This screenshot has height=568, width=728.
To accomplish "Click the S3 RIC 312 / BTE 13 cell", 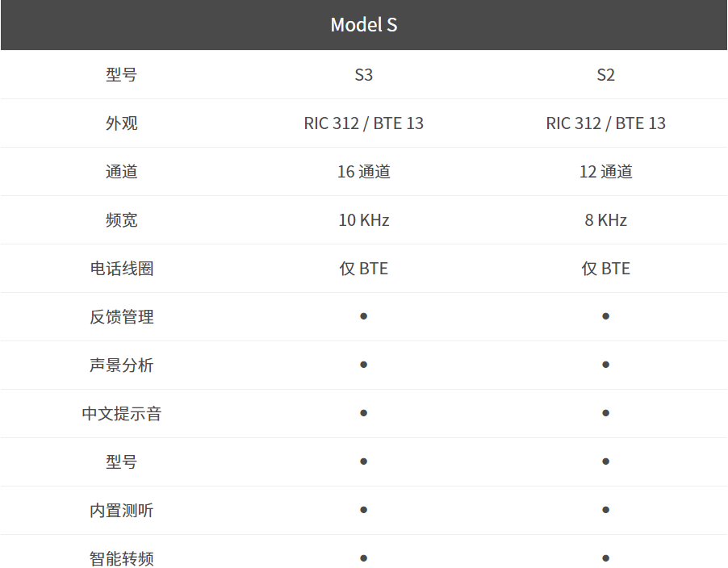I will click(364, 123).
